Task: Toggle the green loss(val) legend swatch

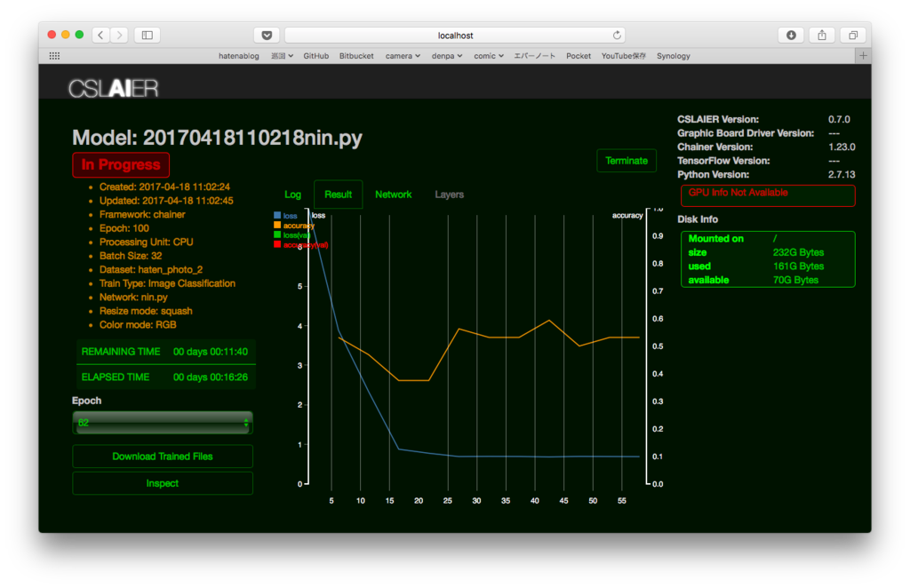Action: click(x=277, y=234)
